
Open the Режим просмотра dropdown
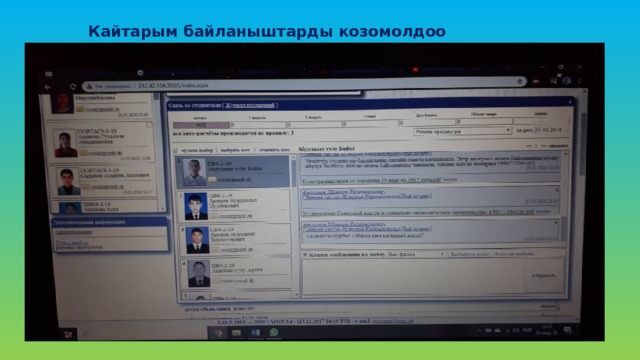[x=462, y=131]
